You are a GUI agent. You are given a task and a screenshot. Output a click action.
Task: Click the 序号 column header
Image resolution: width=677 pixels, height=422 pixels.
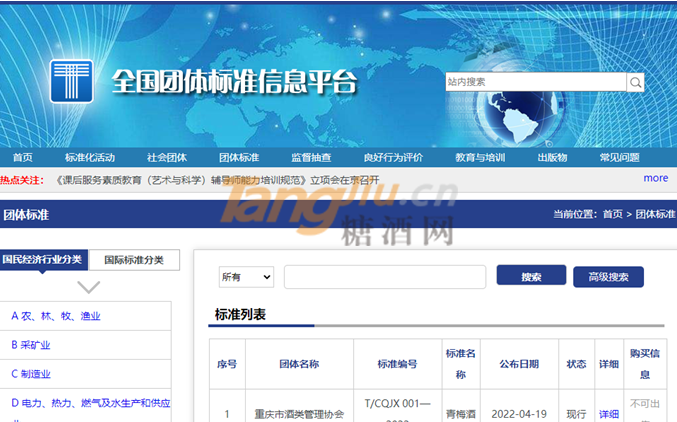[227, 364]
